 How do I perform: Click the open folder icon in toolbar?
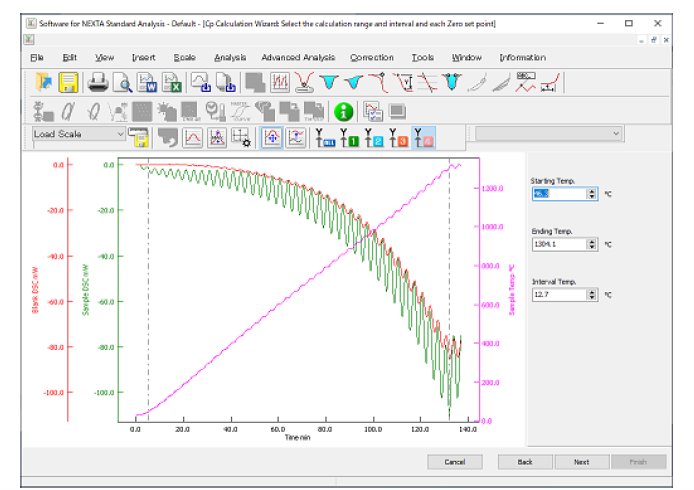pos(44,83)
